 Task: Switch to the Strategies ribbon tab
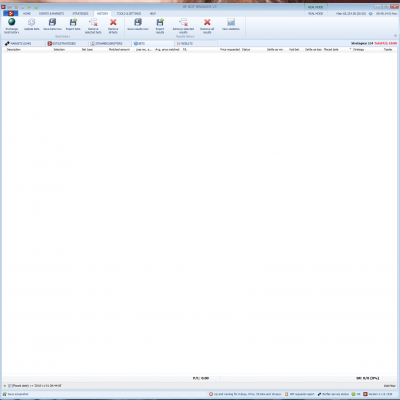coord(80,13)
